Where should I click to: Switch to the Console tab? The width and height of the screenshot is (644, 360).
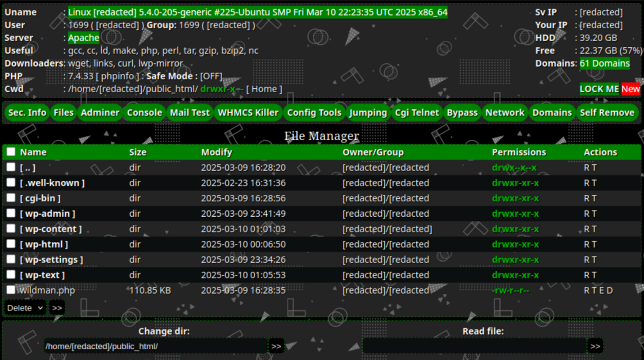pyautogui.click(x=144, y=113)
